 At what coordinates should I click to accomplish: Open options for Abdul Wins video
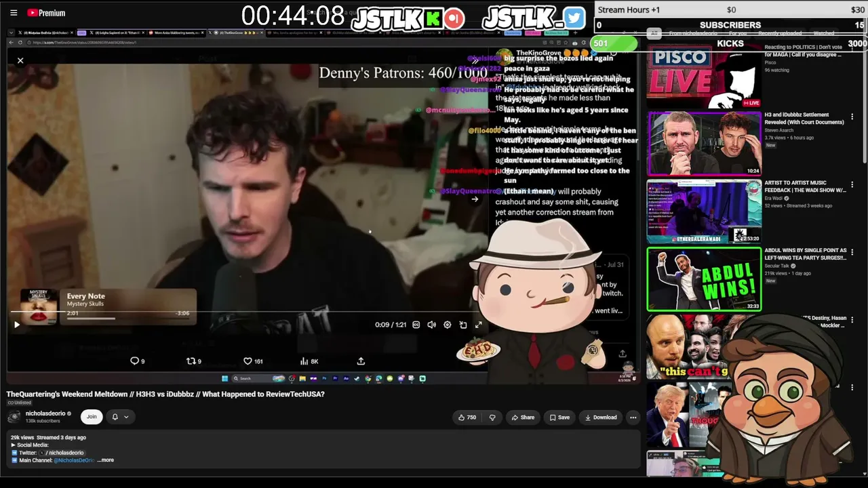pyautogui.click(x=852, y=251)
